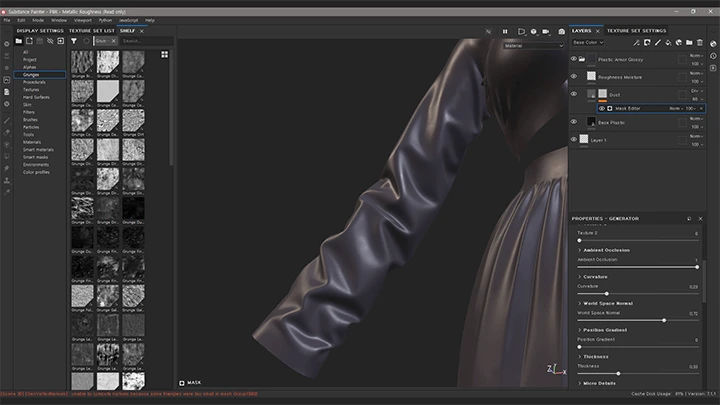This screenshot has height=405, width=720.
Task: Toggle visibility of Mask Editor effect
Action: pos(602,108)
